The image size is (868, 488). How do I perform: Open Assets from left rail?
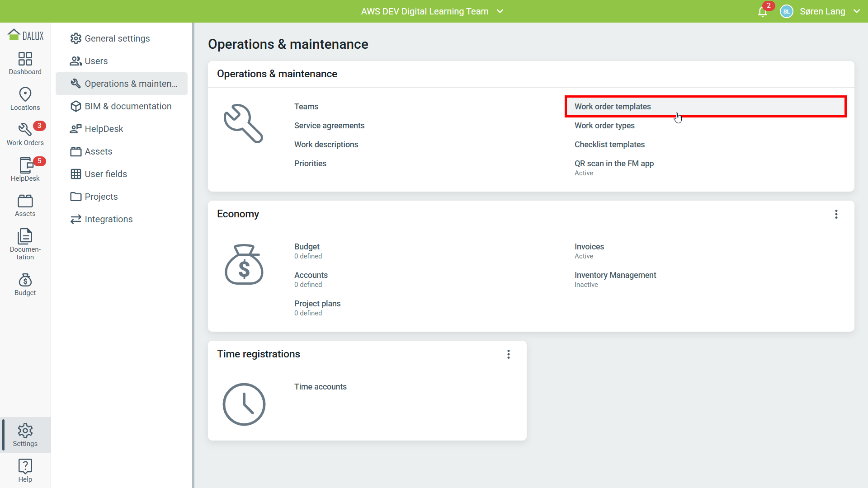click(25, 205)
